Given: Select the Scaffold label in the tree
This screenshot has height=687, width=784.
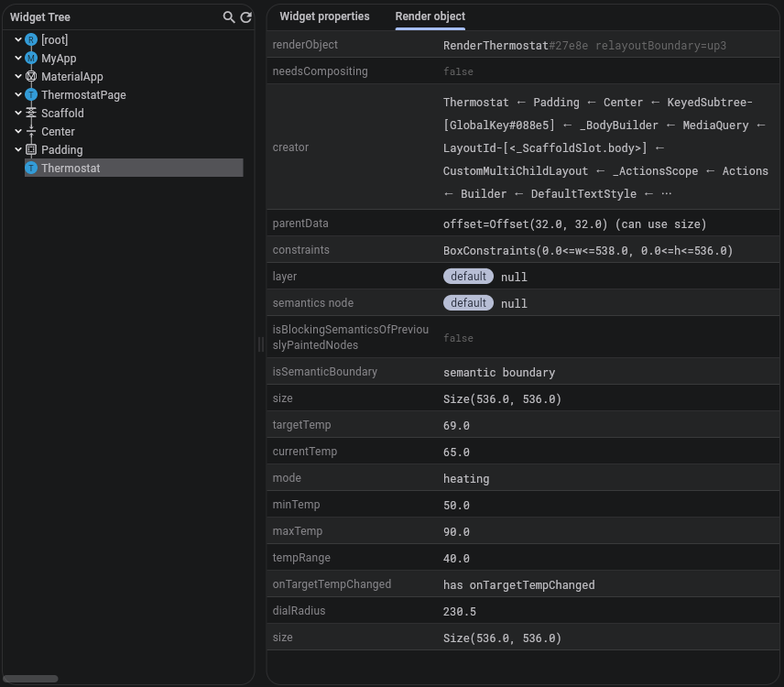Looking at the screenshot, I should click(x=62, y=114).
